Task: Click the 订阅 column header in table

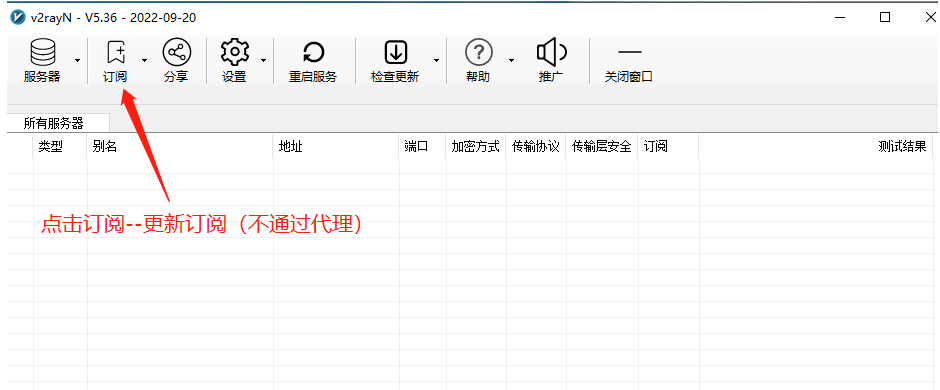Action: [x=668, y=147]
